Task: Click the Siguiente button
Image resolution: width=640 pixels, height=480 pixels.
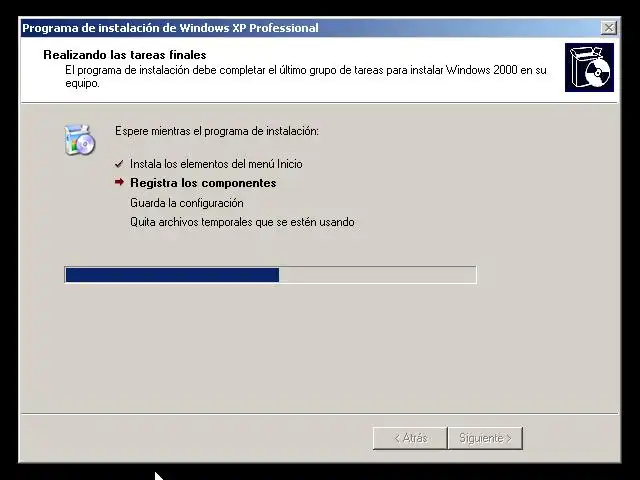Action: coord(485,438)
